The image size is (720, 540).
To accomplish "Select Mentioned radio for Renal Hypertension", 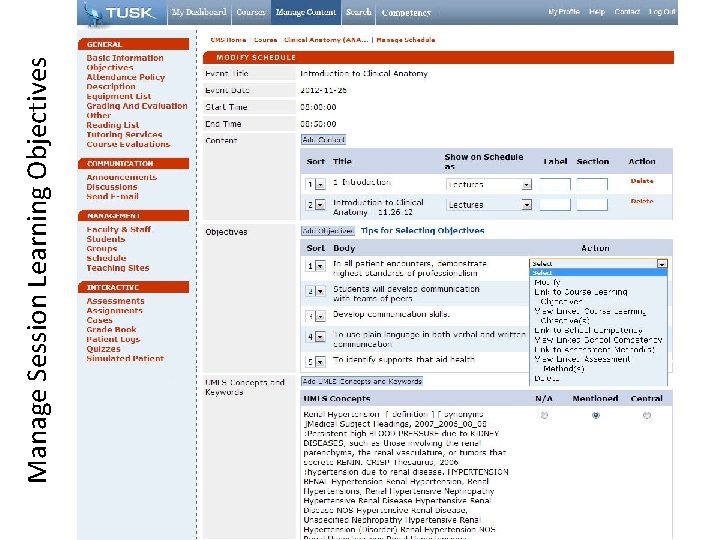I will click(x=596, y=415).
